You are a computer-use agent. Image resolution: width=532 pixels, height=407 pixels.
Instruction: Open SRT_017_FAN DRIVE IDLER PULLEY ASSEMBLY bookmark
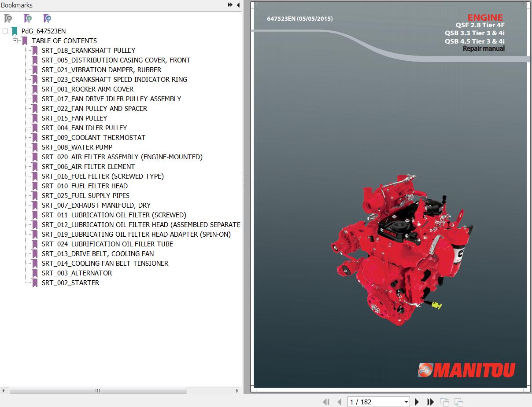[111, 99]
